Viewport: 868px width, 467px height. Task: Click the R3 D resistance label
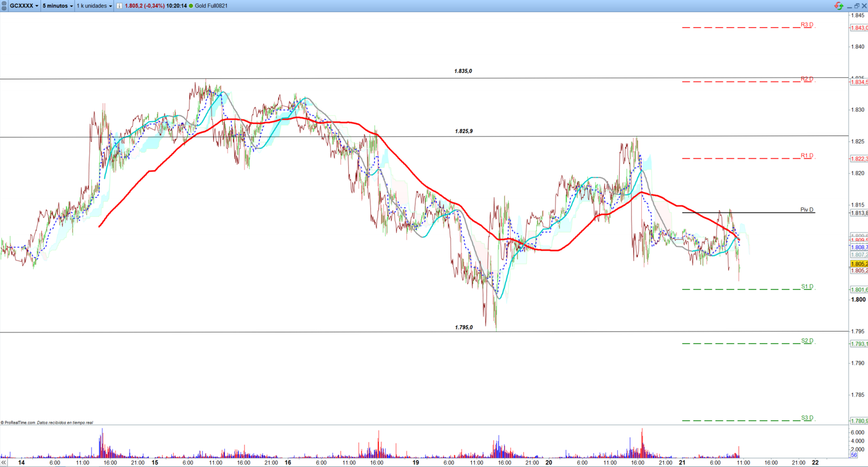(807, 25)
